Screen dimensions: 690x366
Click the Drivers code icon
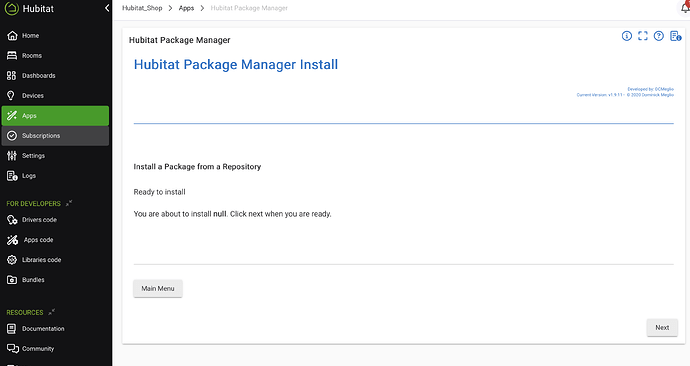(x=12, y=220)
